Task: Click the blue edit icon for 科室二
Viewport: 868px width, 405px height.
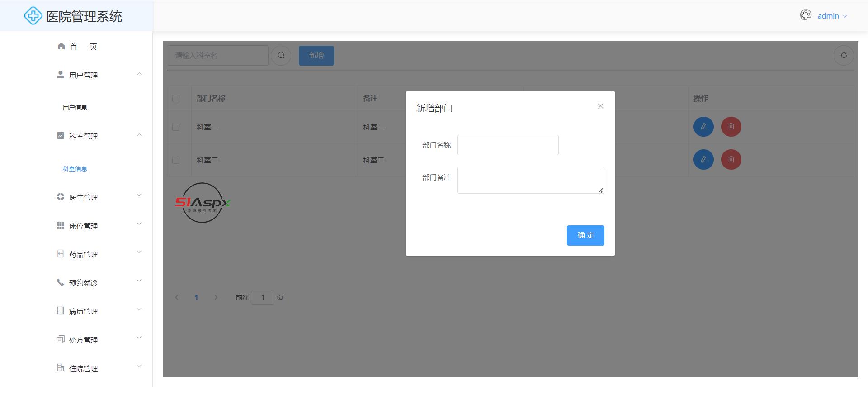Action: click(703, 160)
